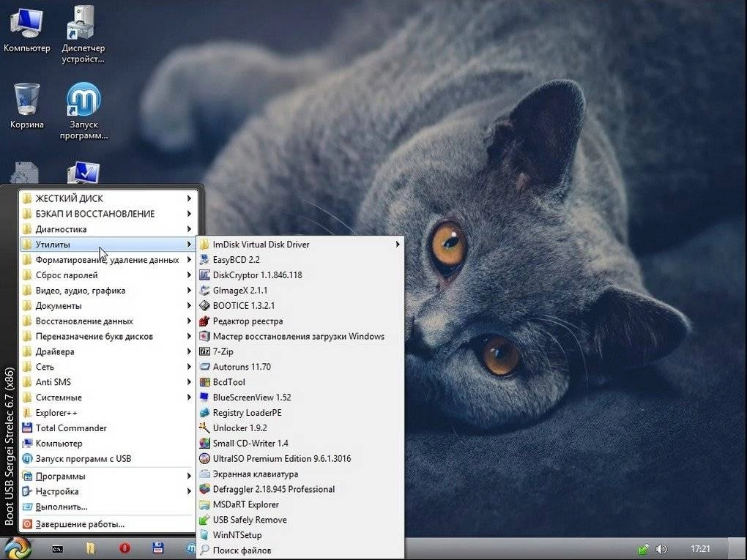Launch BcdTool
Screen dimensions: 747x560
(x=300, y=382)
